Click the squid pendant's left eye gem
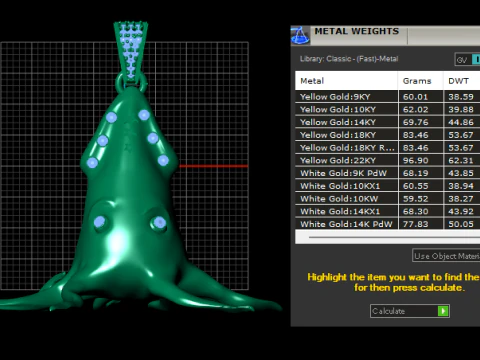 pos(100,222)
